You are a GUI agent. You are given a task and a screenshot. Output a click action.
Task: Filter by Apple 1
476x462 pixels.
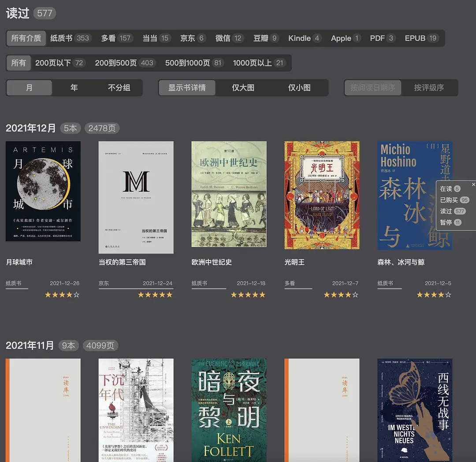346,38
